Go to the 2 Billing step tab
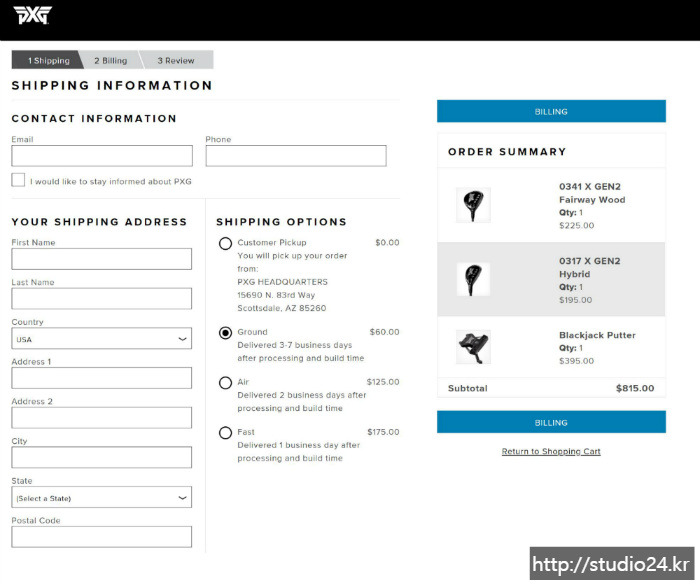 pos(111,60)
